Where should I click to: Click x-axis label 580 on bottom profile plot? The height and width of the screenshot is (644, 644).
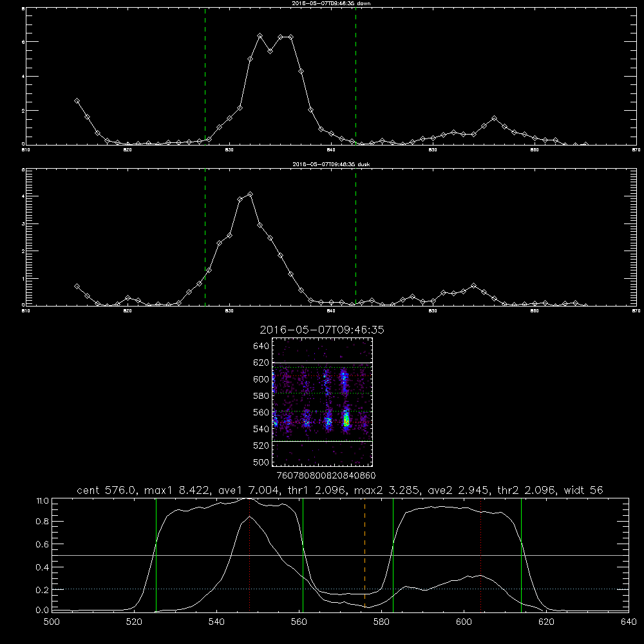(381, 622)
